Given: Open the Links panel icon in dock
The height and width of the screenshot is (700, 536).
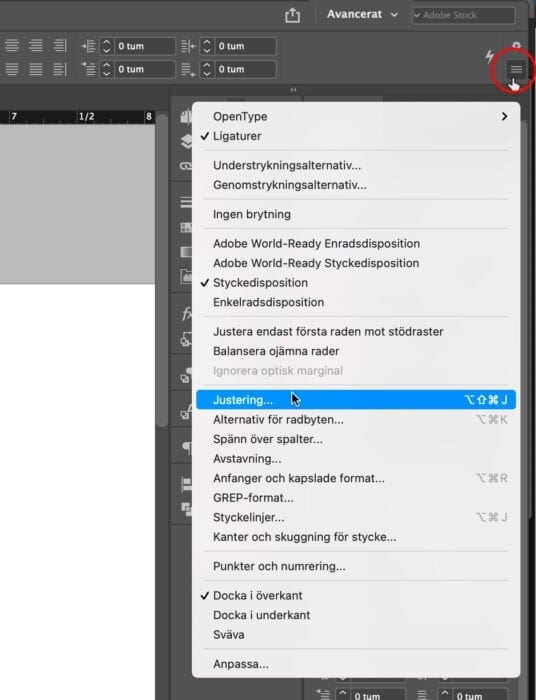Looking at the screenshot, I should (x=186, y=166).
